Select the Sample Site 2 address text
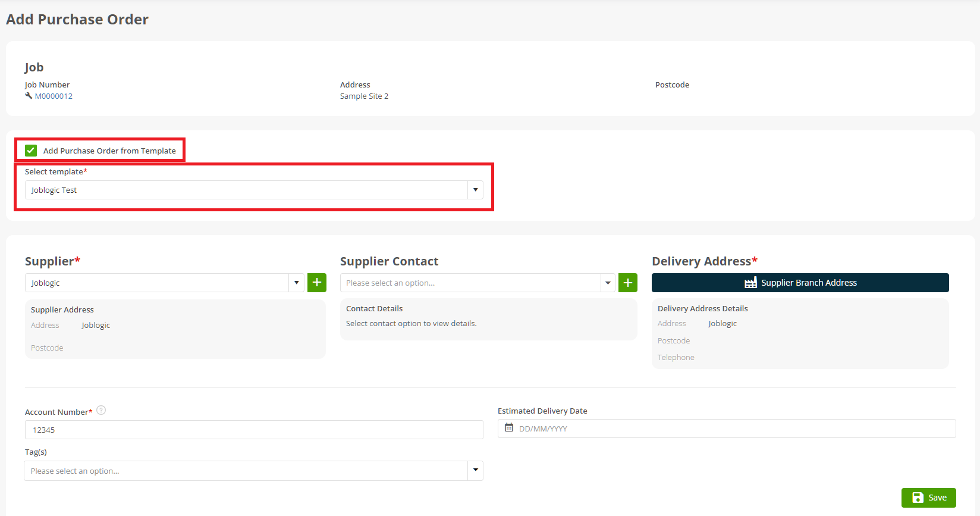The width and height of the screenshot is (980, 516). 364,96
